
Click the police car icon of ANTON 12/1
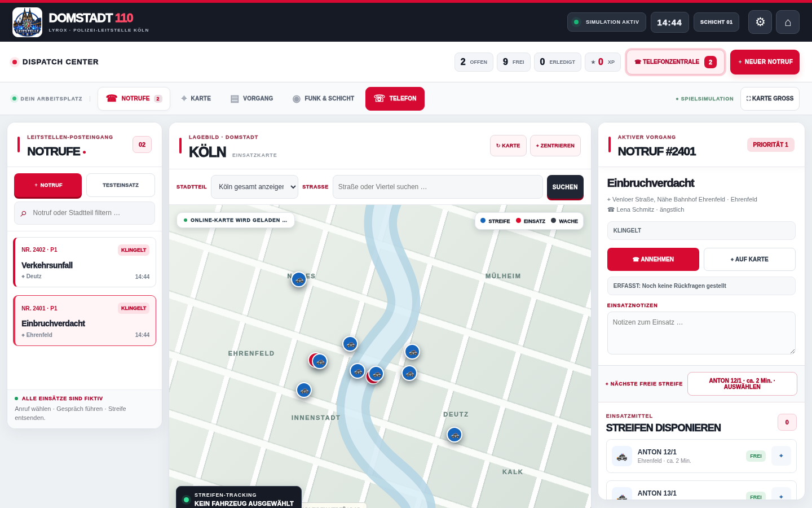tap(622, 456)
